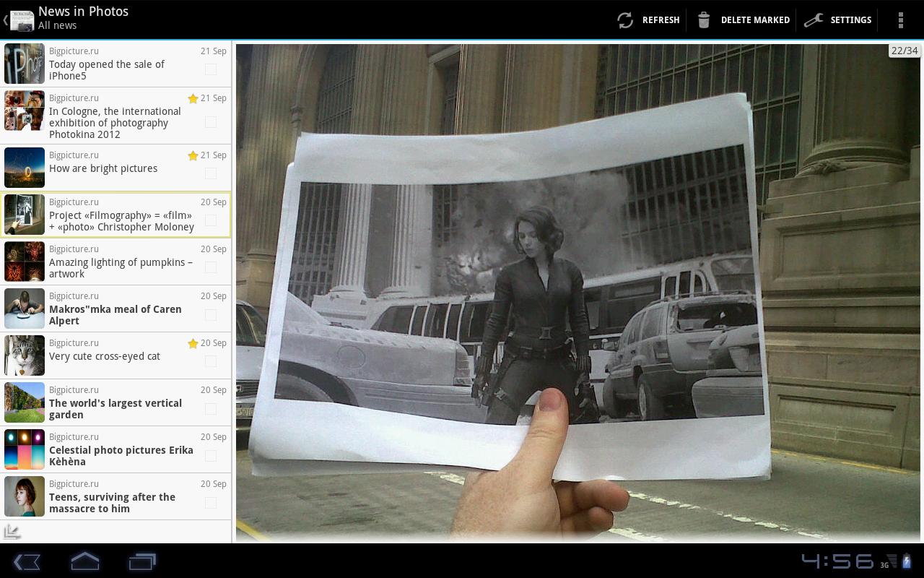This screenshot has height=578, width=924.
Task: Open the pumpkins lighting thumbnail
Action: pyautogui.click(x=25, y=262)
